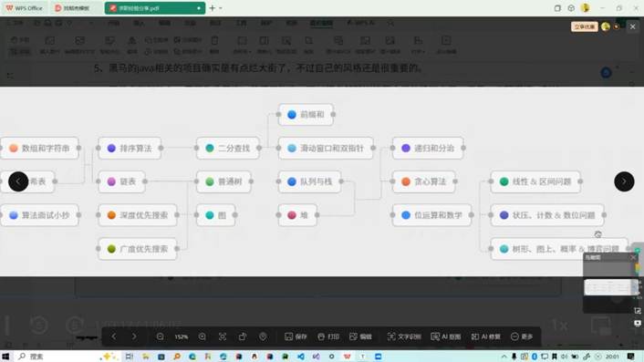Viewport: 644px width, 362px height.
Task: Open the AI 抠图 cutout tool
Action: coord(446,336)
